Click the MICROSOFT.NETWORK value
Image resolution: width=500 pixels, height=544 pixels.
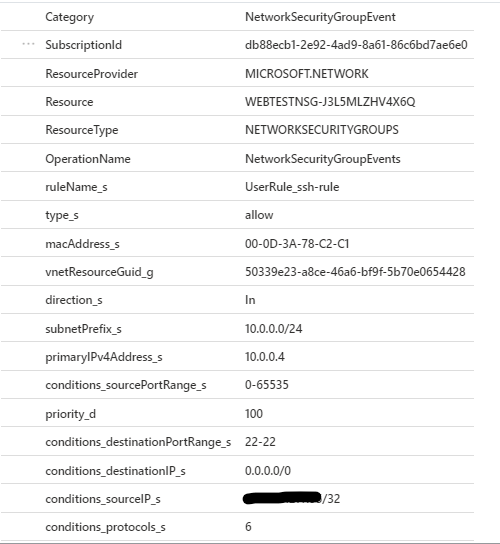coord(306,74)
